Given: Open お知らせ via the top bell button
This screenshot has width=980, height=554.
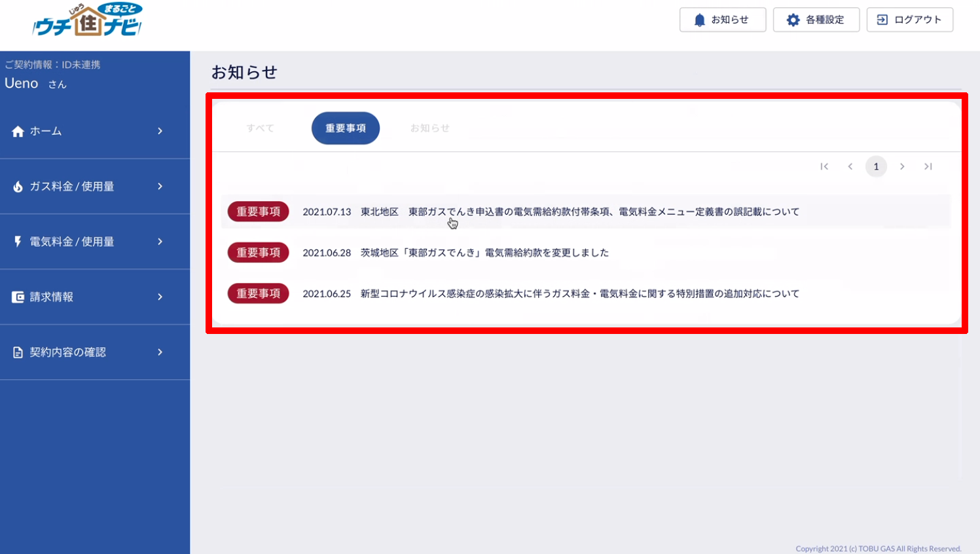Looking at the screenshot, I should (722, 20).
